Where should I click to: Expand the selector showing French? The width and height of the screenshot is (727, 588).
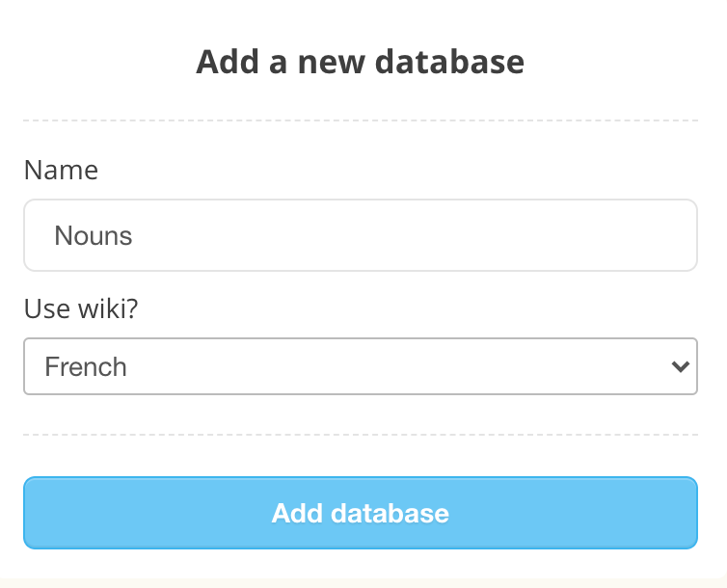click(360, 366)
